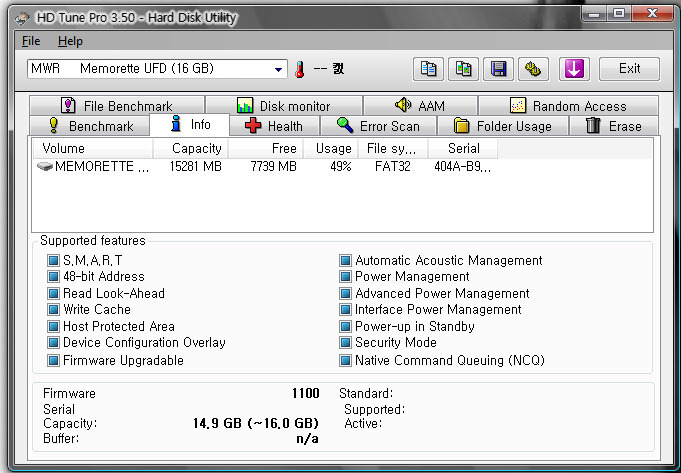Toggle the Advanced Power Management checkbox

click(x=345, y=294)
